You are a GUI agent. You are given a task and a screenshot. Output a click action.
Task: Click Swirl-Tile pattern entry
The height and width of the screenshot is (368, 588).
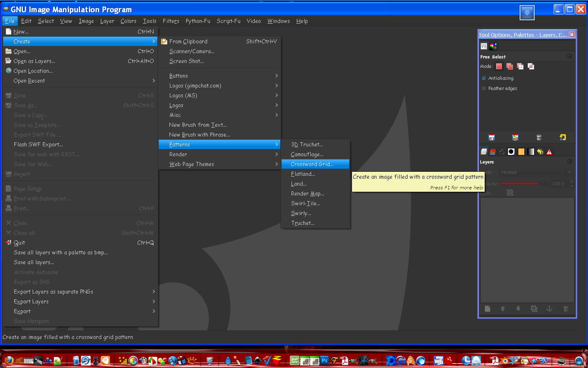click(315, 203)
